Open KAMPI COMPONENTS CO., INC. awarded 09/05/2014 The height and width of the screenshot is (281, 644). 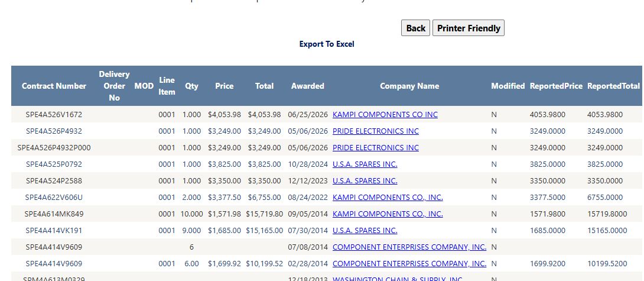[388, 214]
